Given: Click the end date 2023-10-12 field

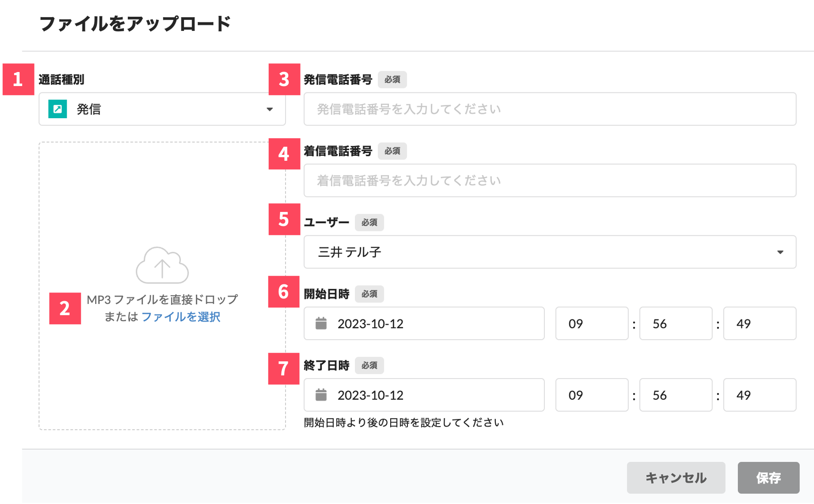Looking at the screenshot, I should pyautogui.click(x=424, y=395).
